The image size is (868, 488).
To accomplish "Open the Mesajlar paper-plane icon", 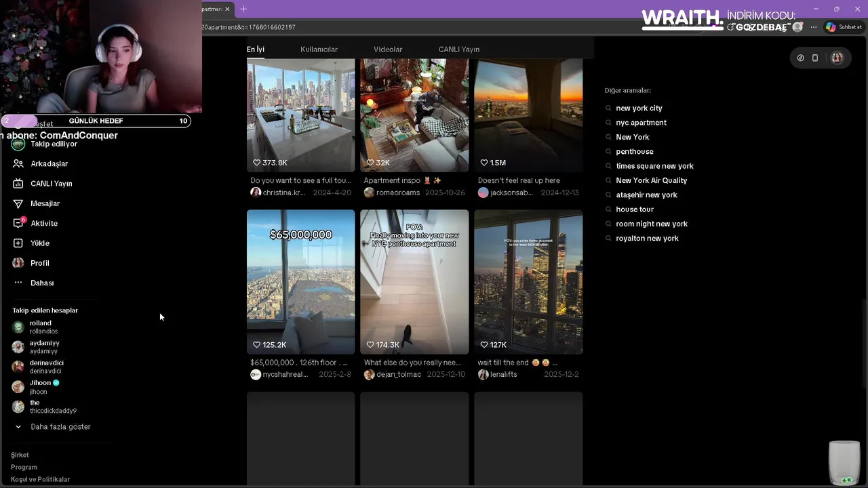I will [x=18, y=203].
